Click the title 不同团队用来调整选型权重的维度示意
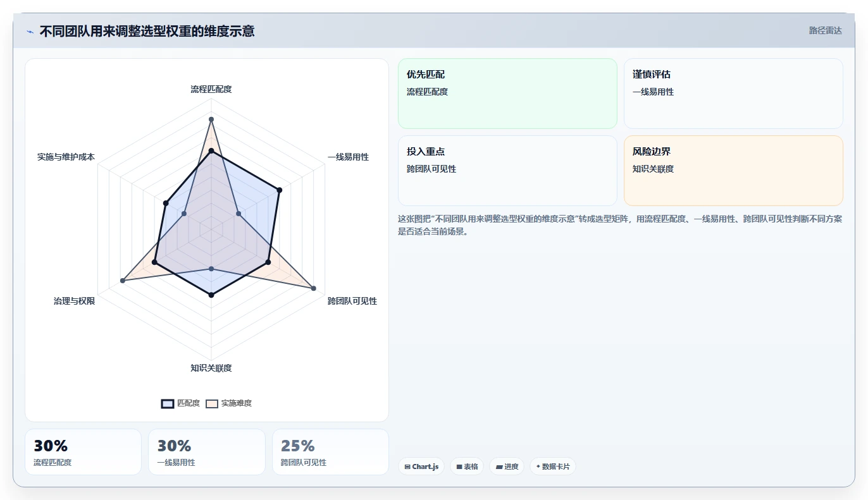 pyautogui.click(x=147, y=31)
